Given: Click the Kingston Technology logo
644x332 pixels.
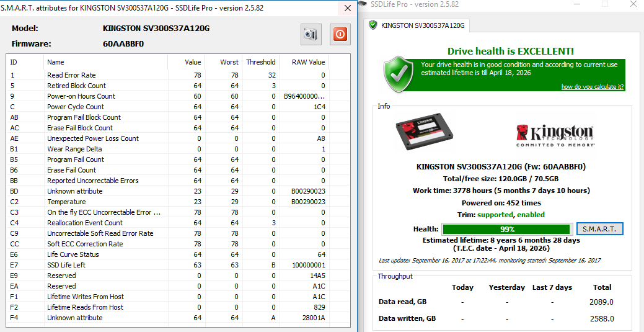Looking at the screenshot, I should (x=555, y=135).
